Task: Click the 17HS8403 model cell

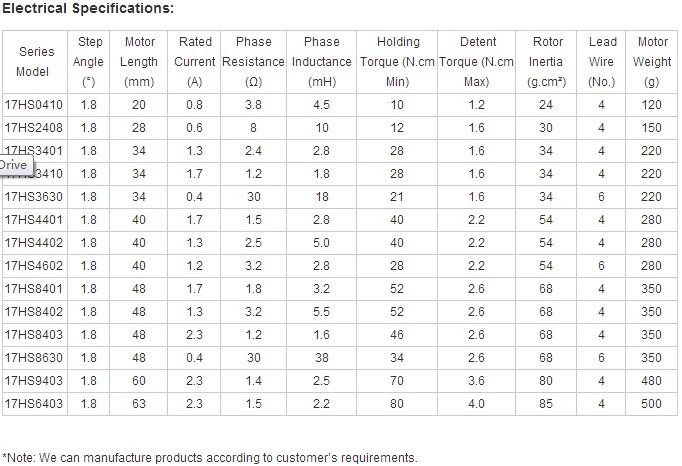Action: pyautogui.click(x=34, y=335)
